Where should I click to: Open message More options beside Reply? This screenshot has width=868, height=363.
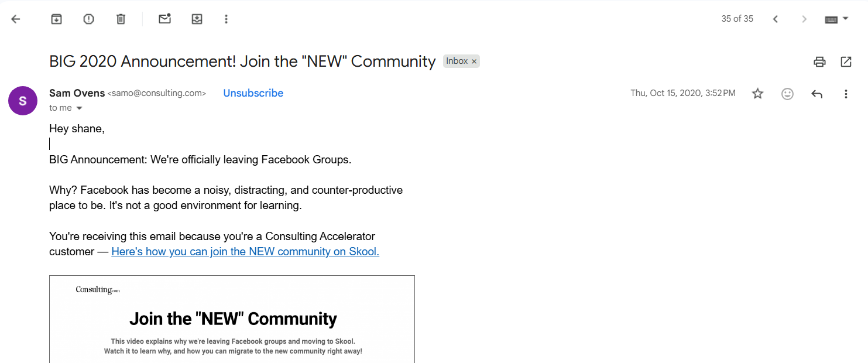pyautogui.click(x=846, y=94)
